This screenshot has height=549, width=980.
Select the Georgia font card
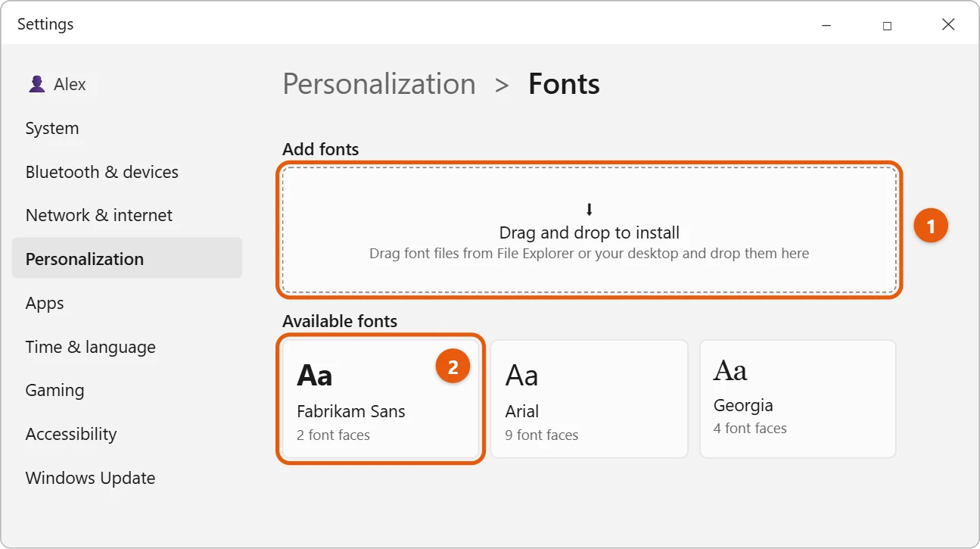798,399
